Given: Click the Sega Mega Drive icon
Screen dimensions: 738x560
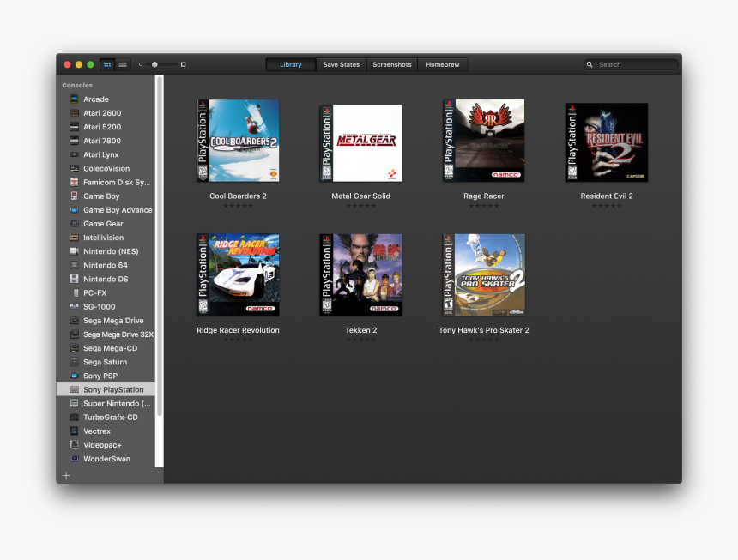Looking at the screenshot, I should pos(74,321).
